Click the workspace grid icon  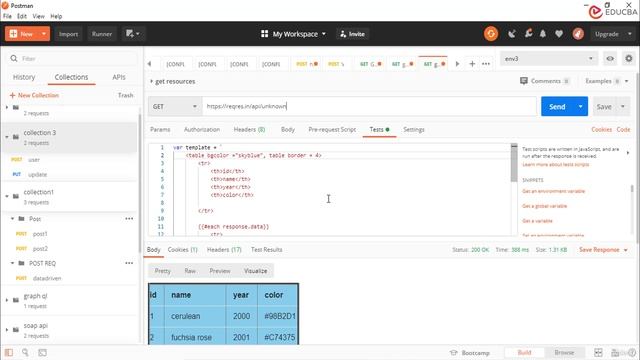264,34
